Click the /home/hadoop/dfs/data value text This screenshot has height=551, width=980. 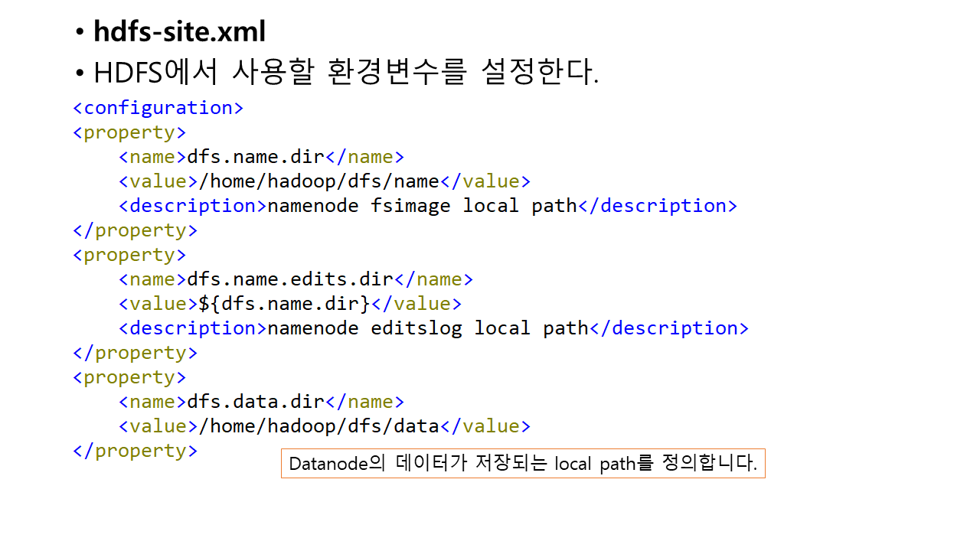pyautogui.click(x=318, y=426)
